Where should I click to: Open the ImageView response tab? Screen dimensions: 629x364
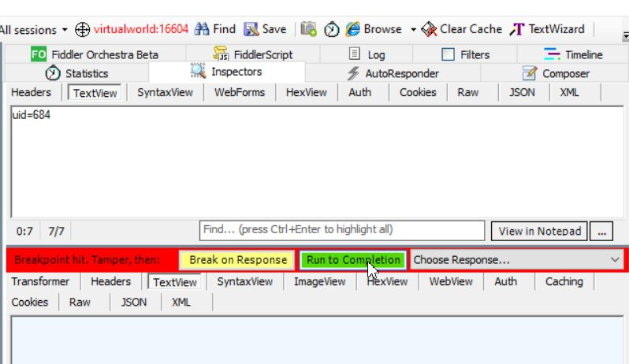[320, 282]
